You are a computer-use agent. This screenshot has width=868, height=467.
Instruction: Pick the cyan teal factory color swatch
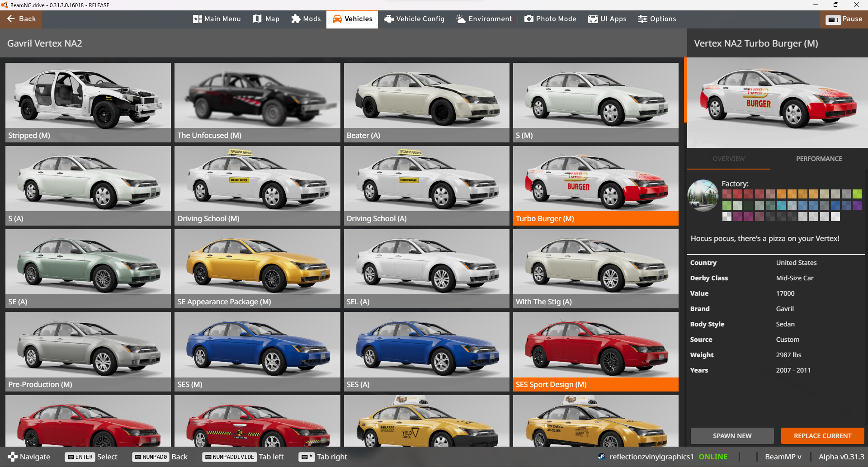pos(781,205)
